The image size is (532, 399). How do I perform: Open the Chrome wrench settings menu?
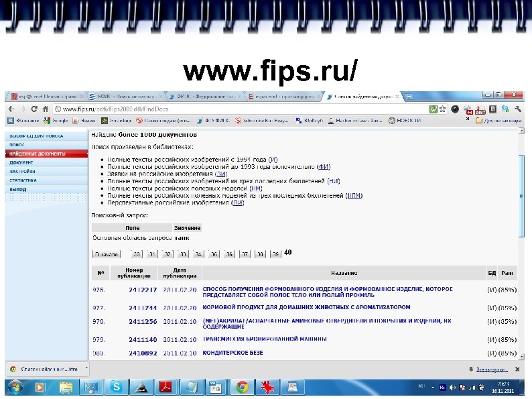click(518, 109)
